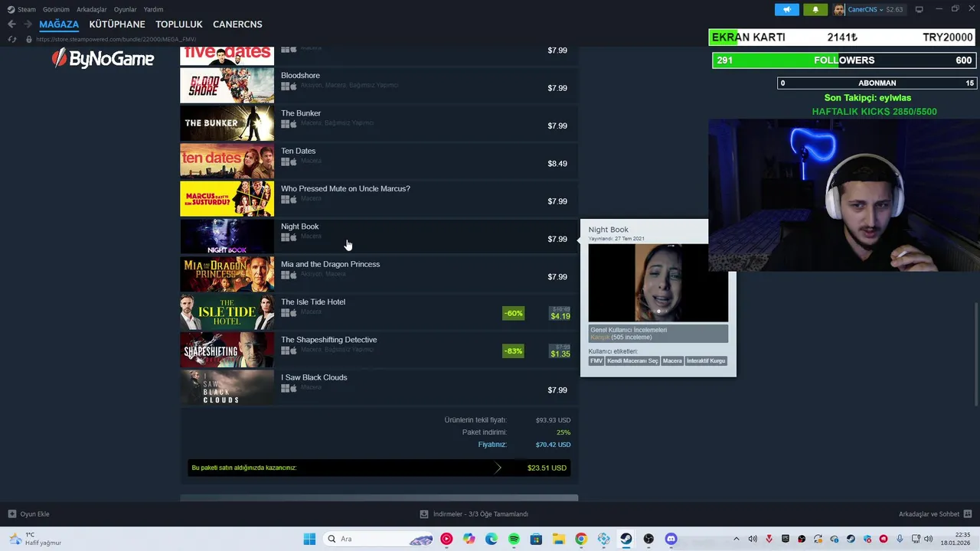Click The Shapeshifting Detective thumbnail
Viewport: 980px width, 551px height.
227,349
